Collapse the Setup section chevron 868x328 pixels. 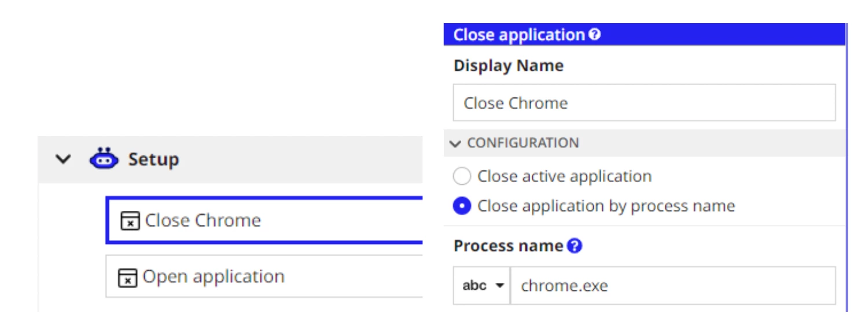click(x=63, y=159)
